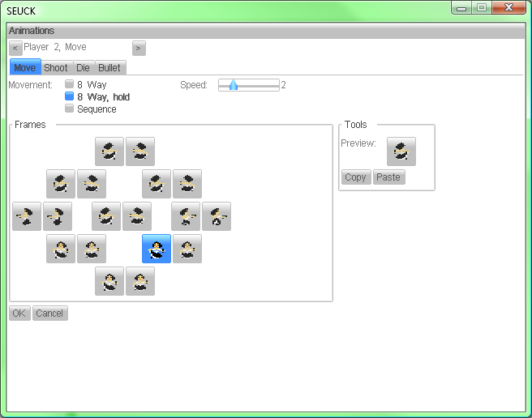Select first frame of the up-right direction pair
Screen dimensions: 532x418
click(157, 184)
